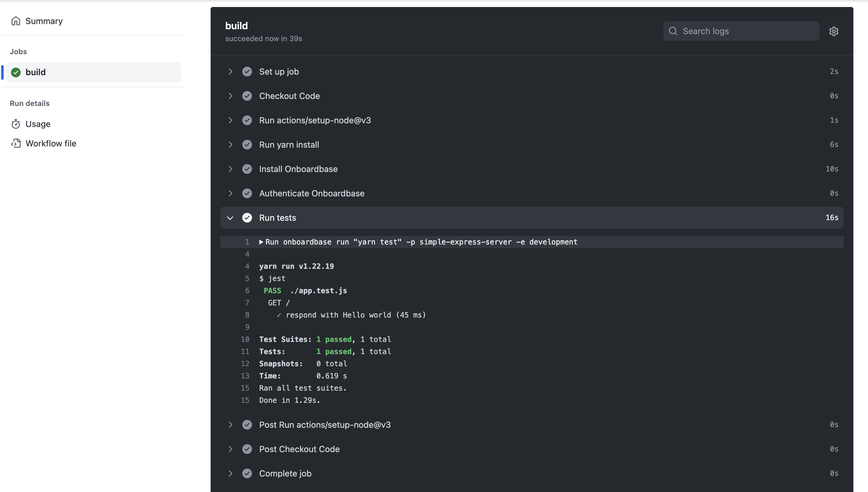868x492 pixels.
Task: Expand the Post Checkout Code step
Action: tap(230, 449)
